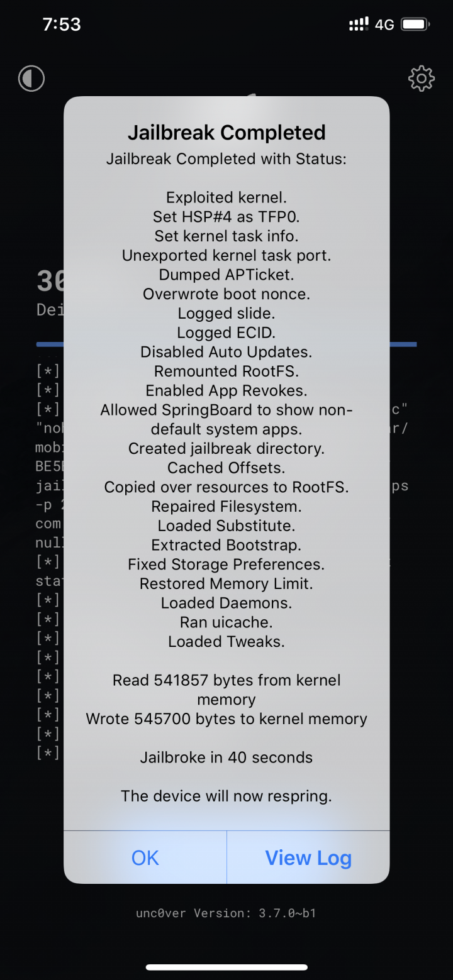Tap the unc0ver Version 3.7.0~b1 label
This screenshot has width=453, height=980.
(x=226, y=913)
